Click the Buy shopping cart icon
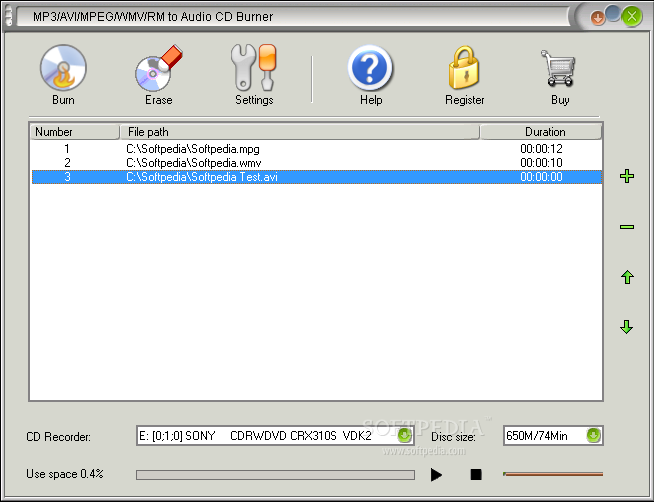 [558, 68]
